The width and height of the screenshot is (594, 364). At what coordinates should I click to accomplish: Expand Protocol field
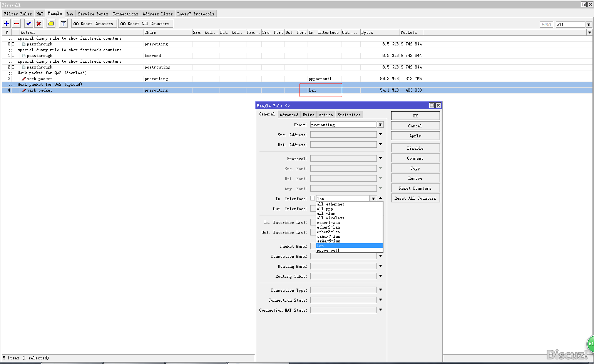tap(380, 158)
